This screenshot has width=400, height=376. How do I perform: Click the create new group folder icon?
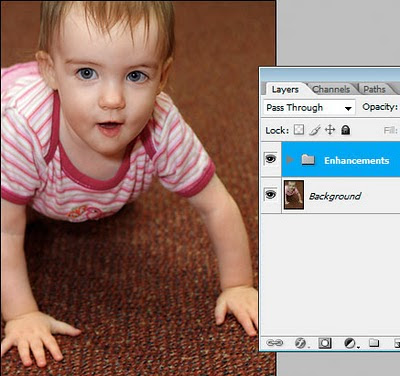pos(374,343)
